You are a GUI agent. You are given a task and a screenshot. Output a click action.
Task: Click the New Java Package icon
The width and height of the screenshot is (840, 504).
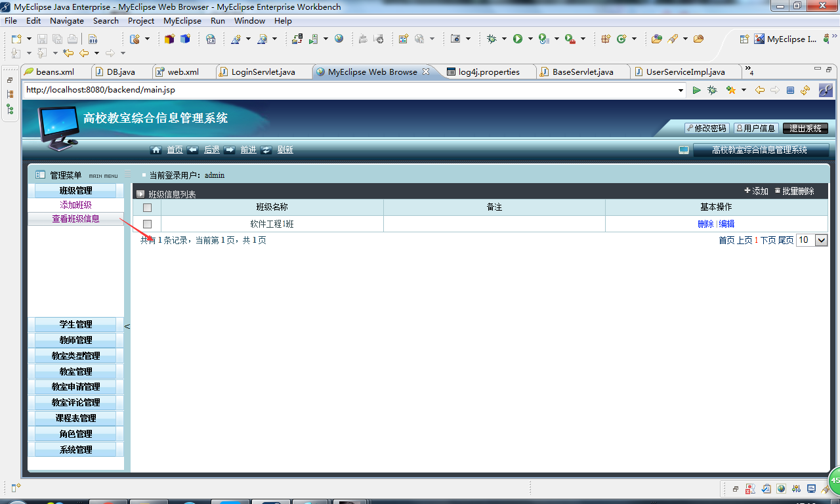(606, 39)
